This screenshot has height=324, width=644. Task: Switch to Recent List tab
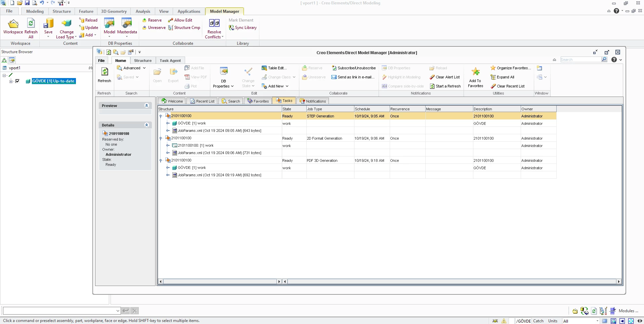202,101
